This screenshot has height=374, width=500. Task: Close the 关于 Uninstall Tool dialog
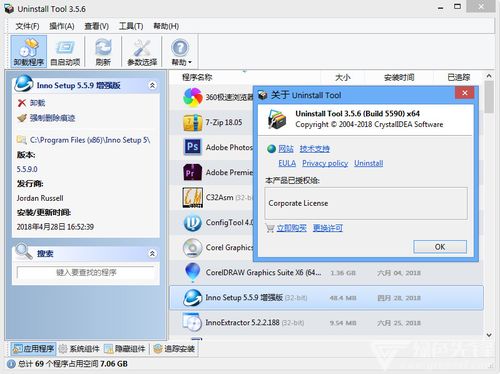[x=465, y=93]
